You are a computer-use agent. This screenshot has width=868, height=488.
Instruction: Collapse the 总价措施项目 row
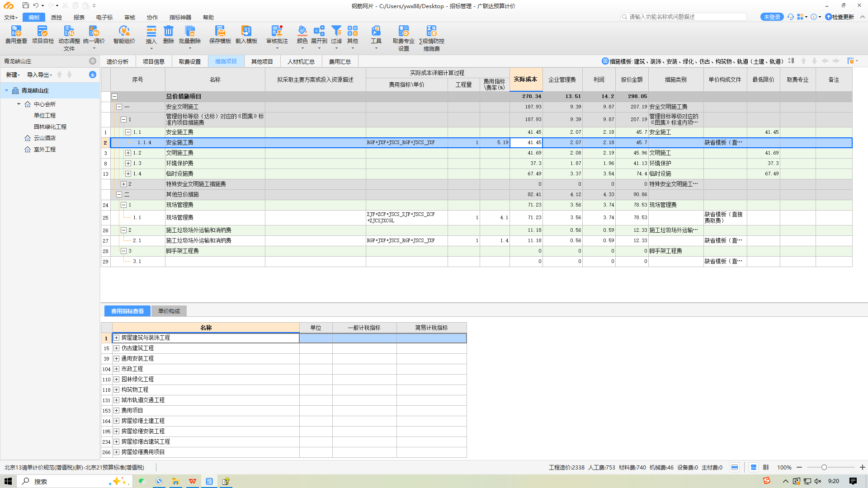pos(115,96)
